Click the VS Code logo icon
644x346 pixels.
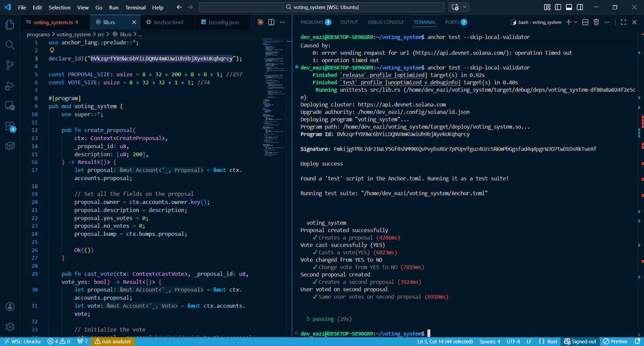[9, 8]
